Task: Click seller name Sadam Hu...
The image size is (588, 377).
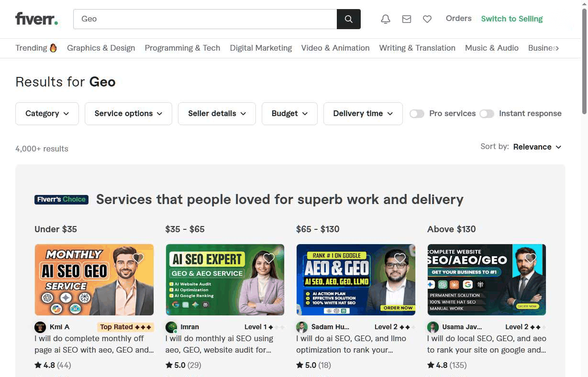Action: 330,327
